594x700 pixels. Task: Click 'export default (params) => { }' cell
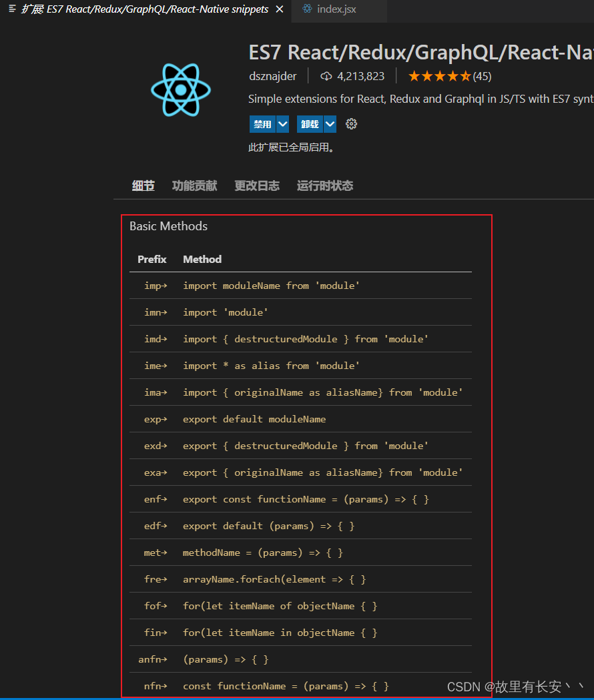click(x=268, y=527)
